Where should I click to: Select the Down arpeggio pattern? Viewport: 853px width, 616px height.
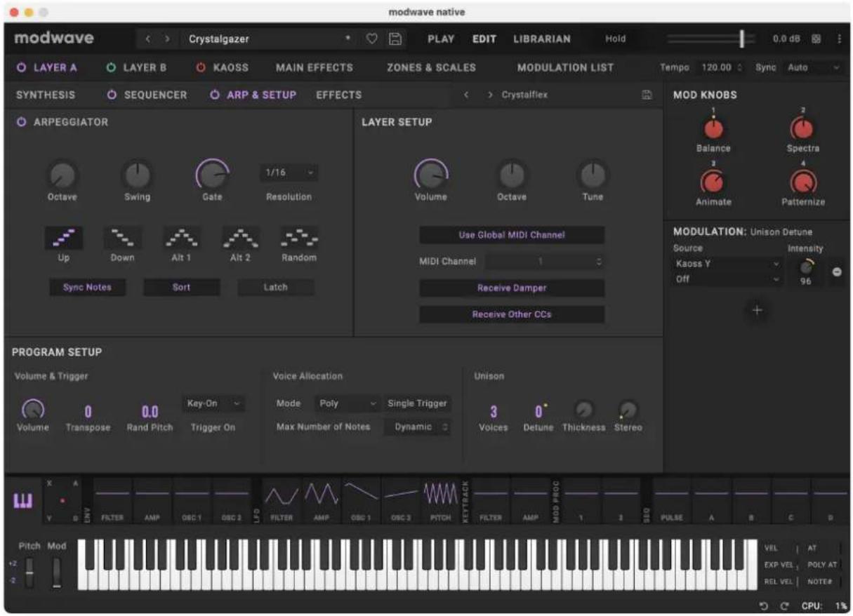[x=122, y=238]
